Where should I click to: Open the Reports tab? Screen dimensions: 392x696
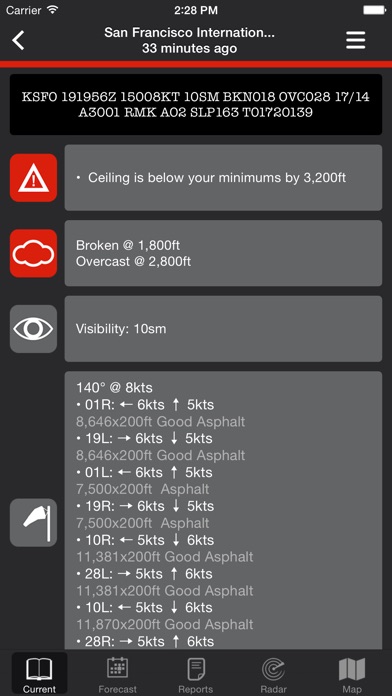click(x=196, y=674)
